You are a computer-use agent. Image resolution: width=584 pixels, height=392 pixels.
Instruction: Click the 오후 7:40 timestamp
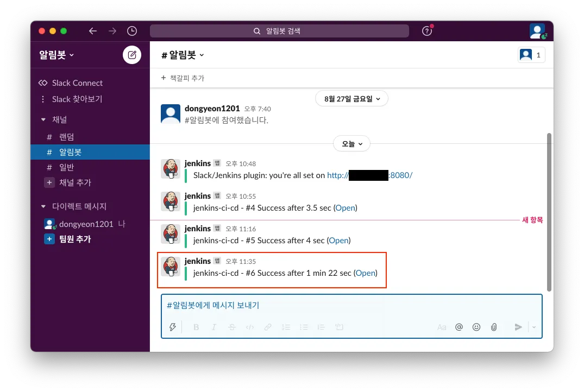click(x=258, y=109)
